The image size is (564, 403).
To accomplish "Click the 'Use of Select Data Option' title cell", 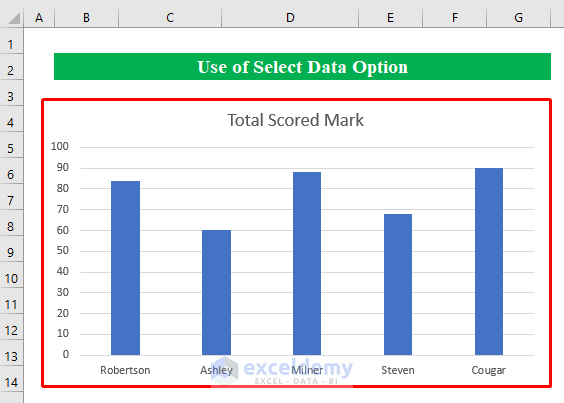I will click(302, 67).
